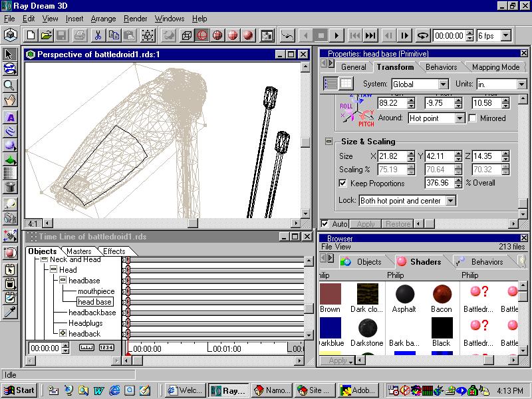Choose the sphere primitive tool
Viewport: 532px width, 399px height.
[x=10, y=145]
